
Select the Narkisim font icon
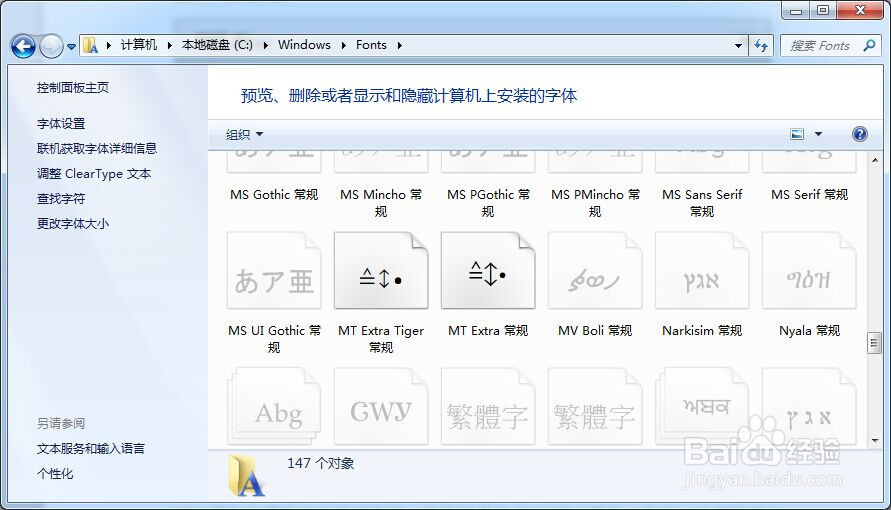[x=702, y=270]
